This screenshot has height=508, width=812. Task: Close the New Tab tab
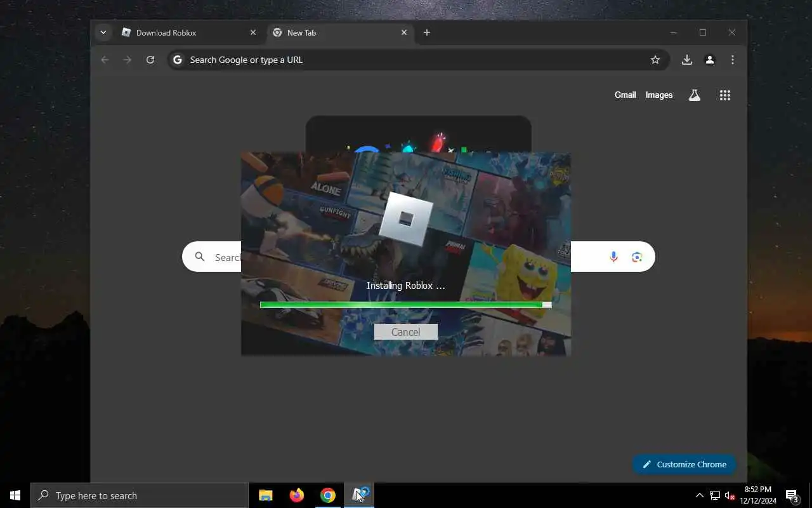404,32
